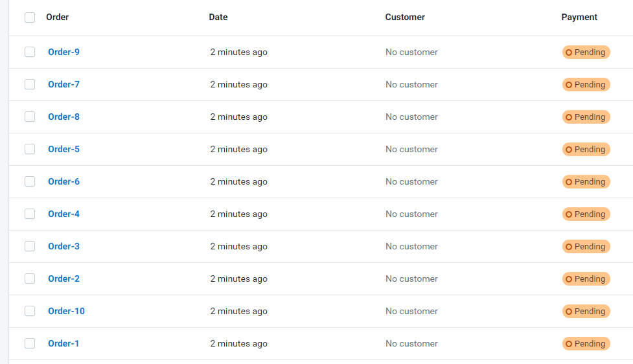Select the checkbox for Order-9
The image size is (633, 364).
tap(30, 52)
